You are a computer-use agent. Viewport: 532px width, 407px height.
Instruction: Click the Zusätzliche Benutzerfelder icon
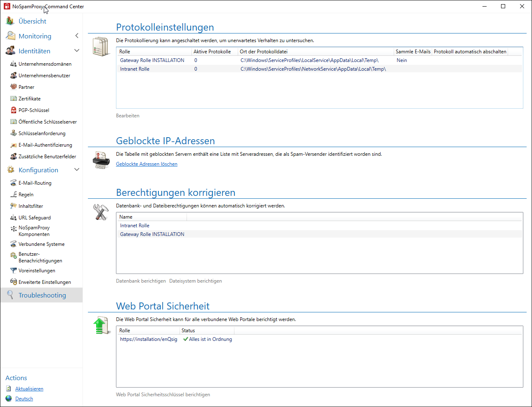pos(14,157)
